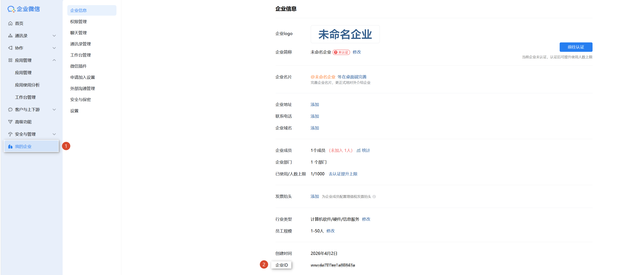Click the 企业微信 logo icon
The height and width of the screenshot is (275, 644).
coord(11,9)
